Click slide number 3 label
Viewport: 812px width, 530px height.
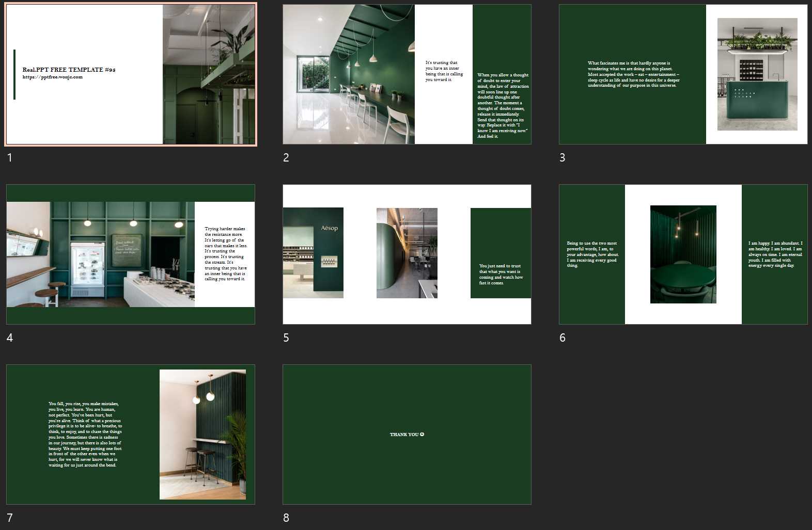click(x=563, y=158)
